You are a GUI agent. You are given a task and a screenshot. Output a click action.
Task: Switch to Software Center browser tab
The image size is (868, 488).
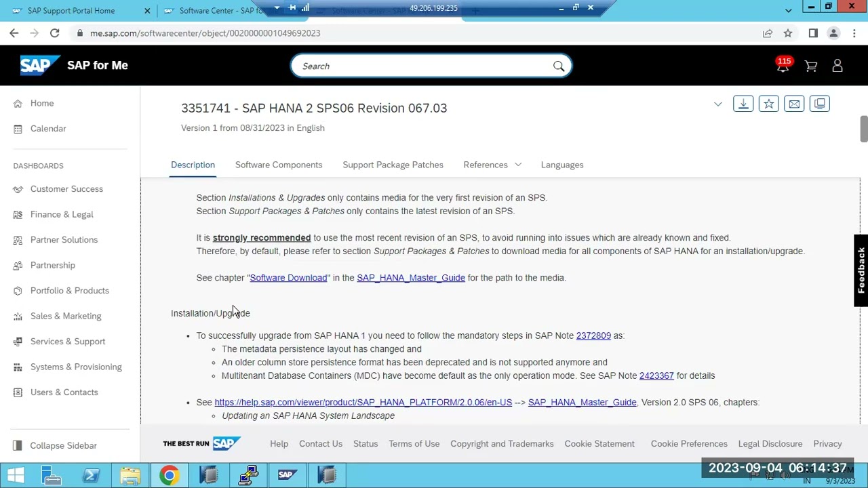[220, 10]
